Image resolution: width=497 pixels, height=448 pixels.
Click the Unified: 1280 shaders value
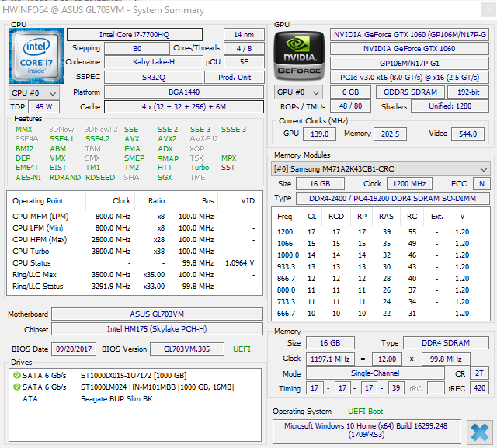[x=450, y=106]
